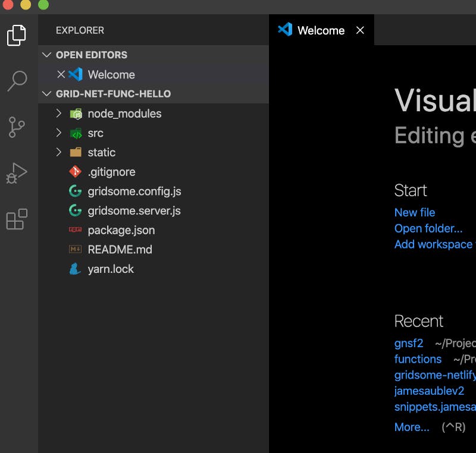This screenshot has height=453, width=476.
Task: Click the static folder icon
Action: pos(76,152)
